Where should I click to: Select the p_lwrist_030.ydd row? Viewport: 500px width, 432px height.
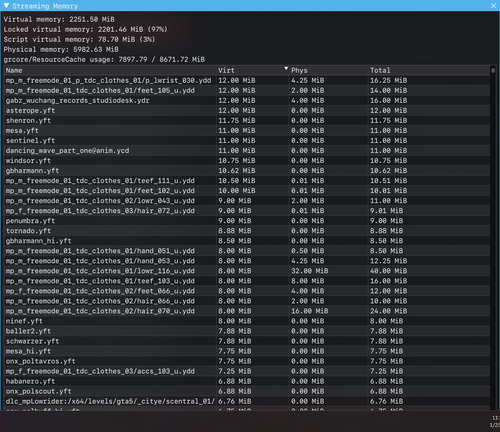pyautogui.click(x=247, y=80)
